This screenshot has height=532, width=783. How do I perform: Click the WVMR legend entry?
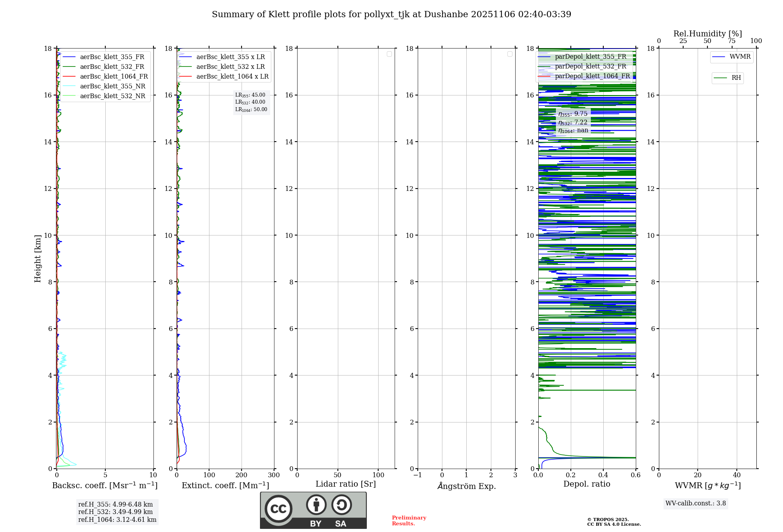pos(740,57)
